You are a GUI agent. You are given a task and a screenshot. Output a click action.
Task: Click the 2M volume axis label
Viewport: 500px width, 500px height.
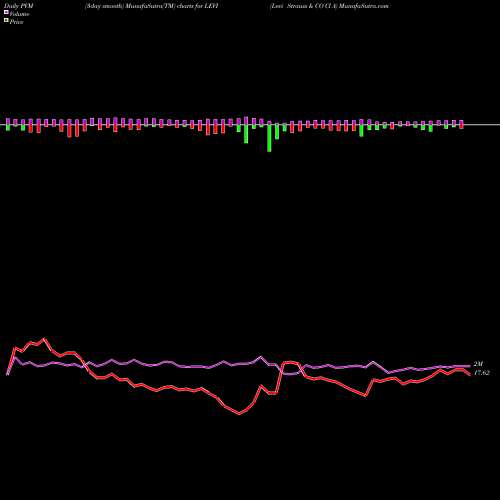(x=478, y=364)
